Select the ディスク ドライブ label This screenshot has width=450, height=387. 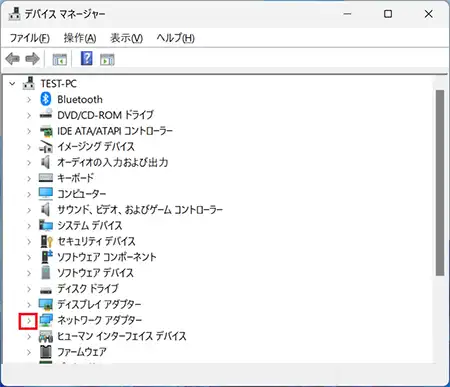click(88, 288)
